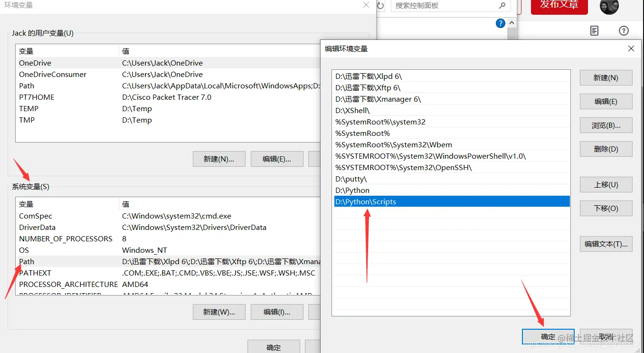The height and width of the screenshot is (353, 644).
Task: Click the control panel scrollbar up arrow
Action: coord(511,22)
